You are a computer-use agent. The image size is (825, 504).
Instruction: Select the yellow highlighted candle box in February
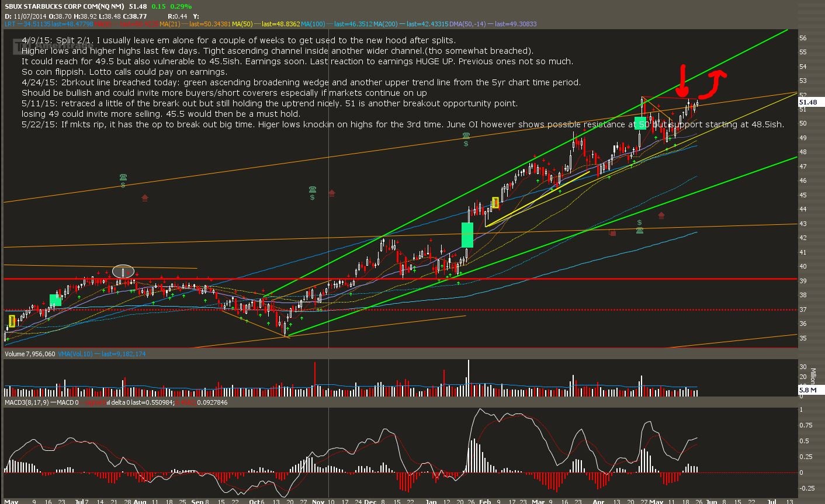click(x=495, y=203)
